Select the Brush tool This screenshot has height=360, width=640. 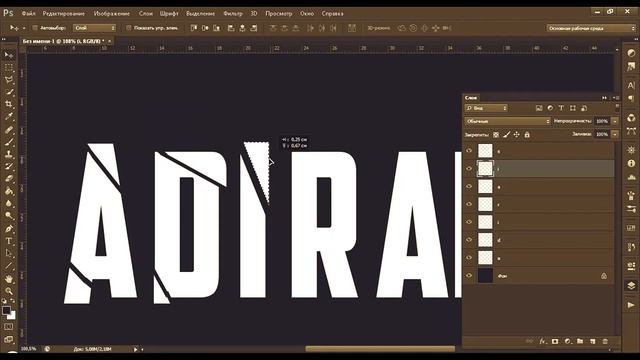(x=9, y=142)
